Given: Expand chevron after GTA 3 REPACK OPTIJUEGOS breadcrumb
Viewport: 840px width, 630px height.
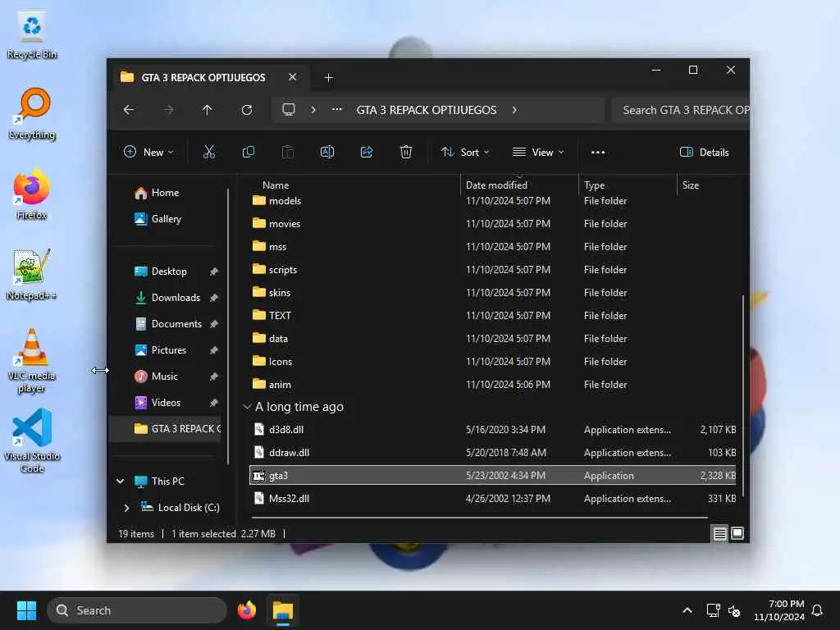Looking at the screenshot, I should pyautogui.click(x=514, y=110).
